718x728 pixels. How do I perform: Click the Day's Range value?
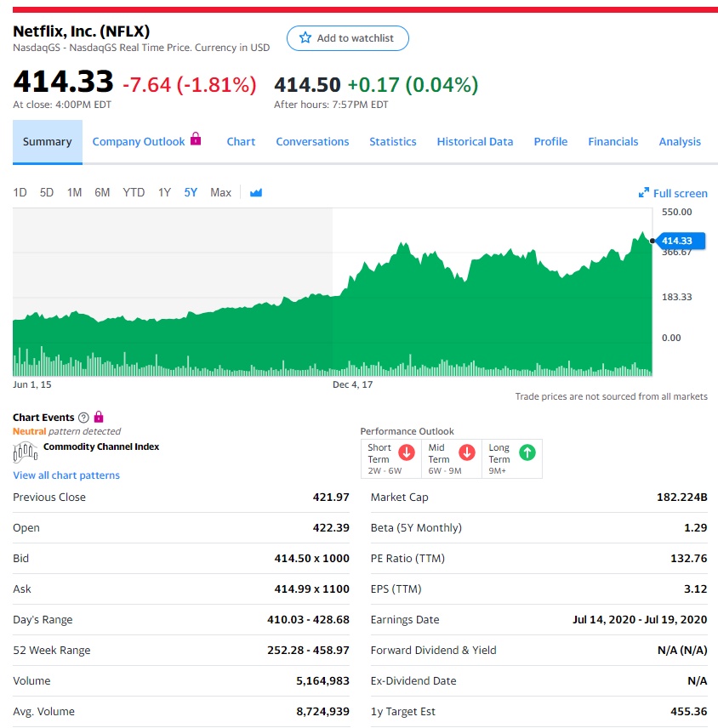click(x=308, y=620)
